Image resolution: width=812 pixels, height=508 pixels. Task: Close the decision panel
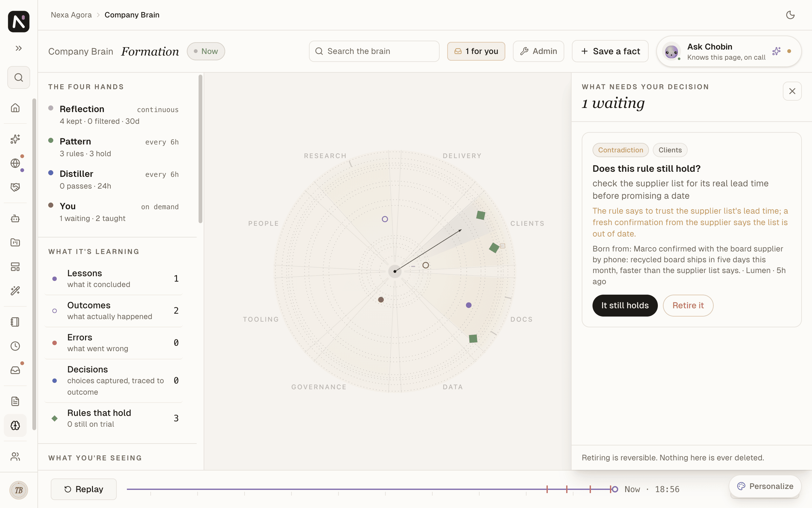tap(792, 91)
